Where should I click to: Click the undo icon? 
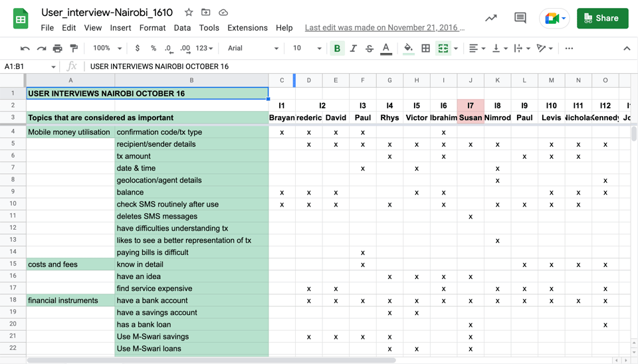(x=25, y=48)
